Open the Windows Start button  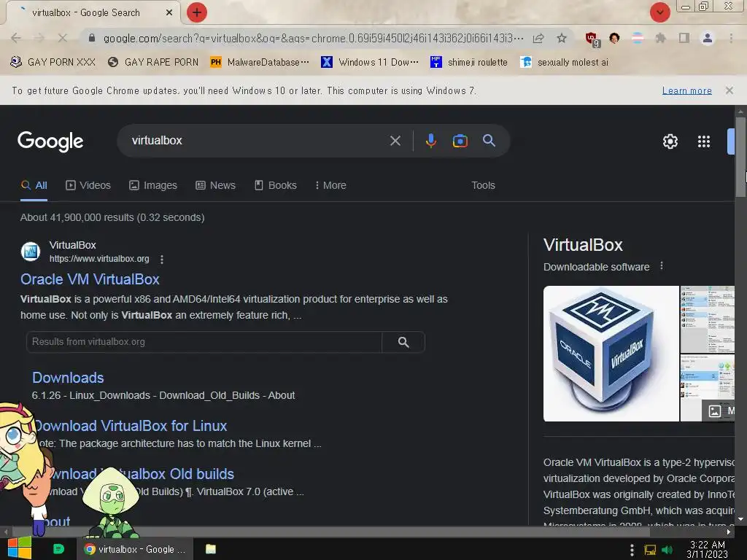20,548
